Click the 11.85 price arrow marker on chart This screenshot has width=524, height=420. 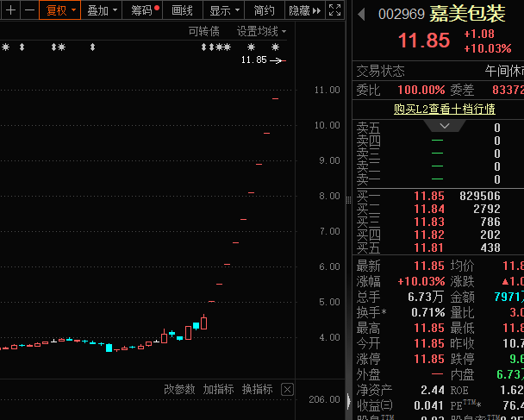click(x=278, y=60)
